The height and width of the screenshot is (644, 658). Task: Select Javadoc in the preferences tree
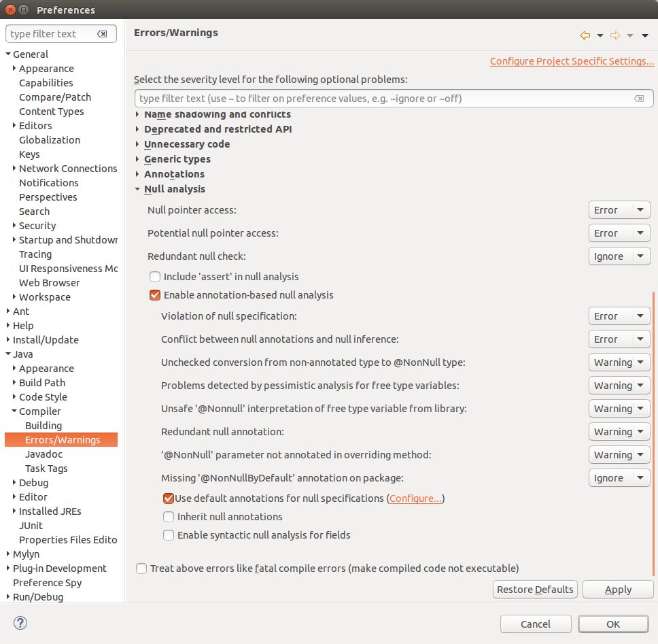click(44, 454)
